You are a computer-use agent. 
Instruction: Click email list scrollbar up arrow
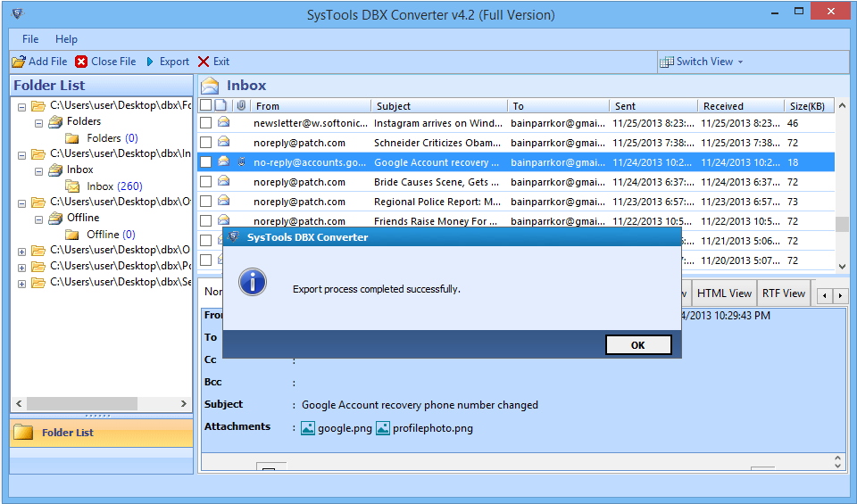(842, 105)
